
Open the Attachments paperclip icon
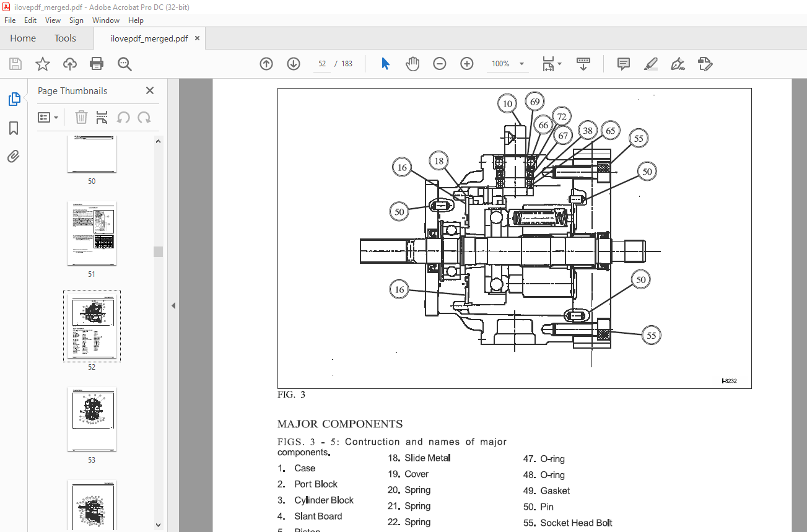point(14,156)
